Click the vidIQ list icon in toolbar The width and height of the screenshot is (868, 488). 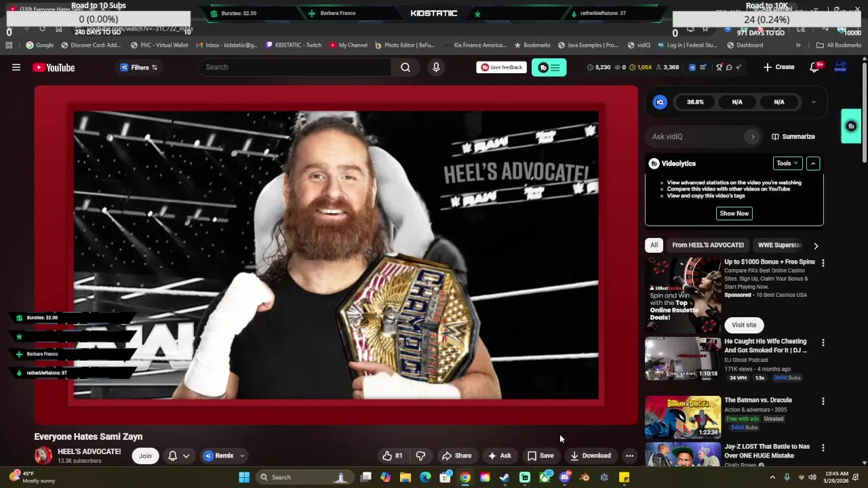coord(703,67)
